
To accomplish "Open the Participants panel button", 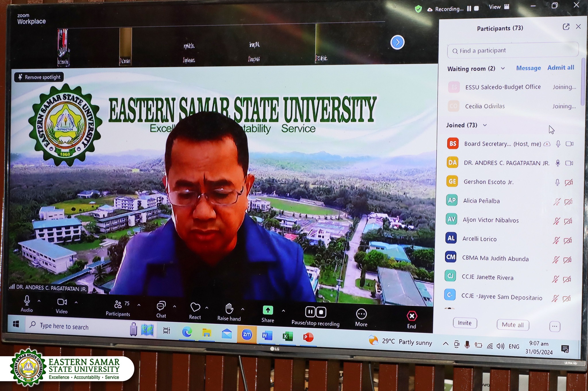I will point(118,308).
